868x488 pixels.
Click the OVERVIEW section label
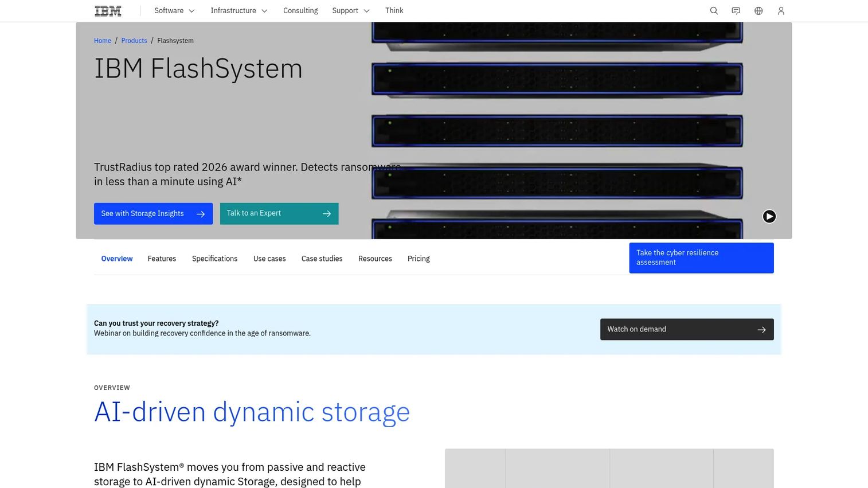point(112,388)
